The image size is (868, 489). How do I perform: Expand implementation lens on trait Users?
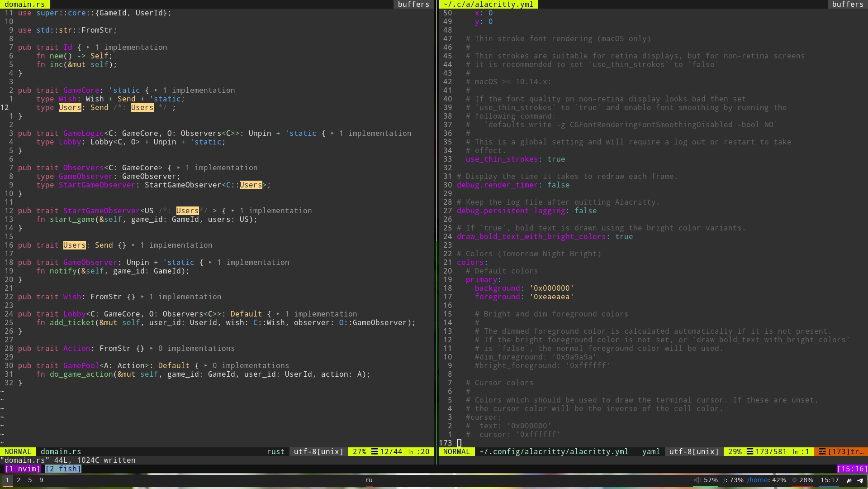(x=133, y=245)
